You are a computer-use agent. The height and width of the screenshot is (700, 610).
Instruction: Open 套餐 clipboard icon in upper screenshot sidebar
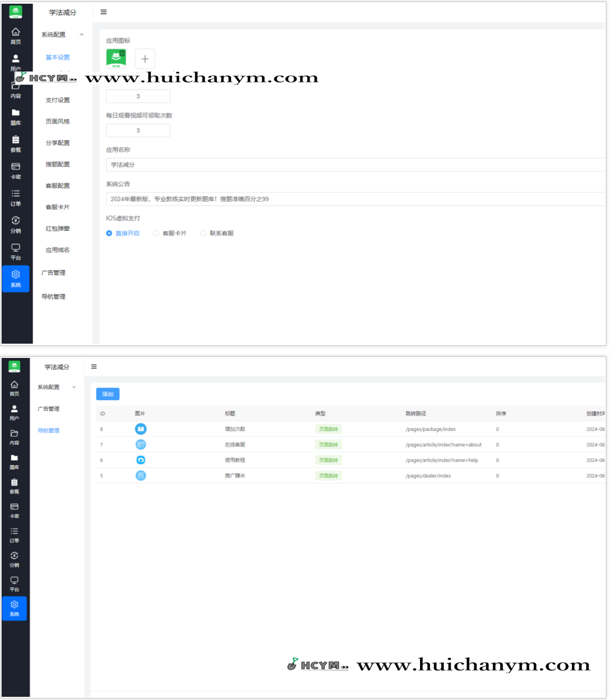coord(16,140)
